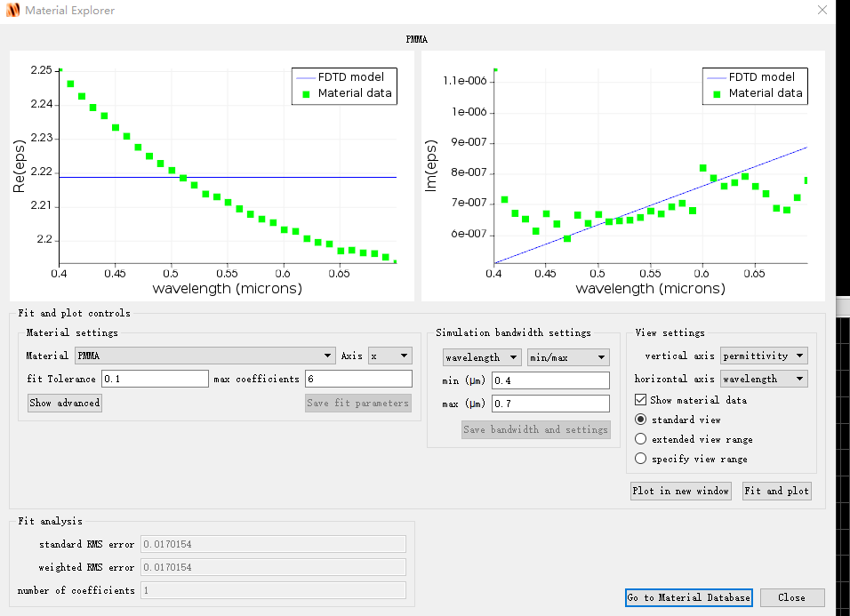Click the Material Explorer app icon
Viewport: 850px width, 616px height.
pos(12,11)
